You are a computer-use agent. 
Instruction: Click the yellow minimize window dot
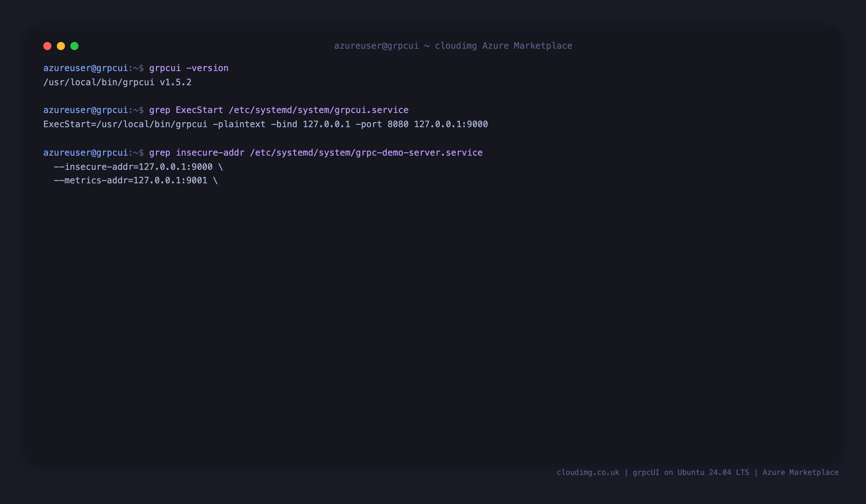coord(61,46)
